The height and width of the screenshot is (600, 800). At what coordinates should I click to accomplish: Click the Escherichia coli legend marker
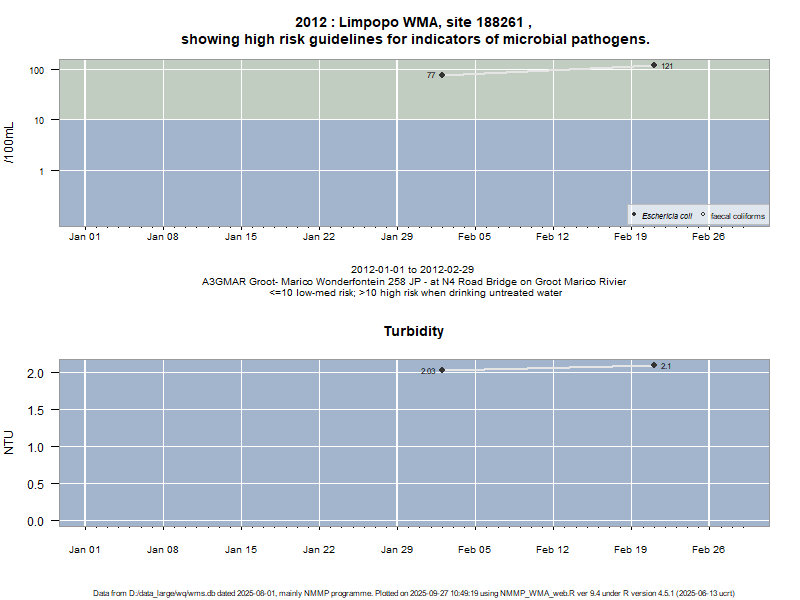(x=634, y=215)
